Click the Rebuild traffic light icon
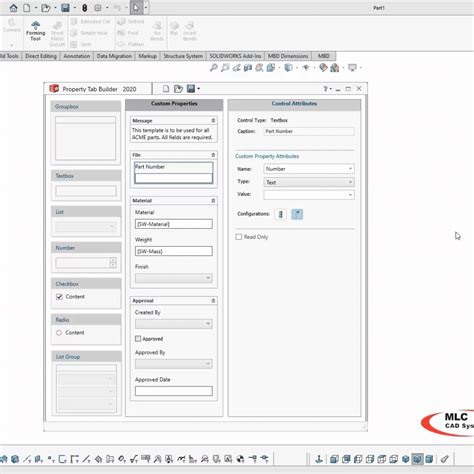 coord(85,8)
